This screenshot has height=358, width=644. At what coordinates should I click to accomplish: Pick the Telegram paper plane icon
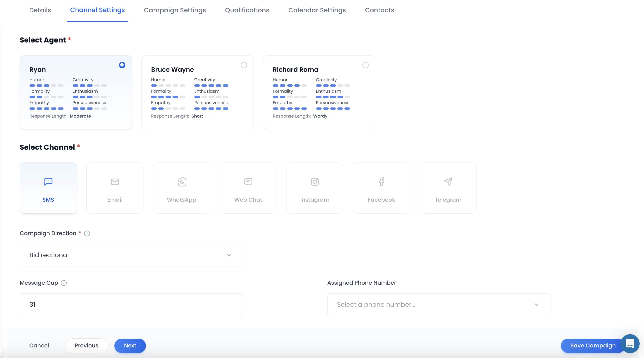pyautogui.click(x=448, y=182)
